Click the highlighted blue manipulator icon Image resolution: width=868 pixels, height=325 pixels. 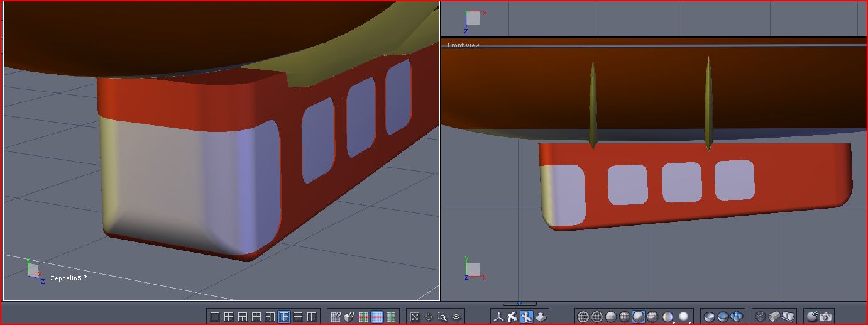[526, 317]
